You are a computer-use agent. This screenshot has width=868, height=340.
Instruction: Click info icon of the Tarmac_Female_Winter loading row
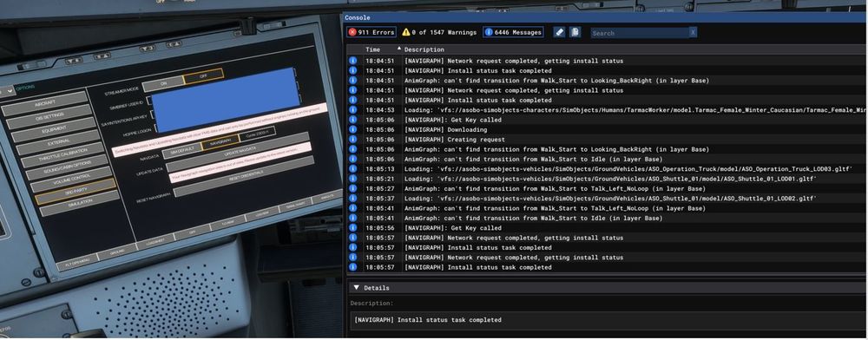(352, 110)
